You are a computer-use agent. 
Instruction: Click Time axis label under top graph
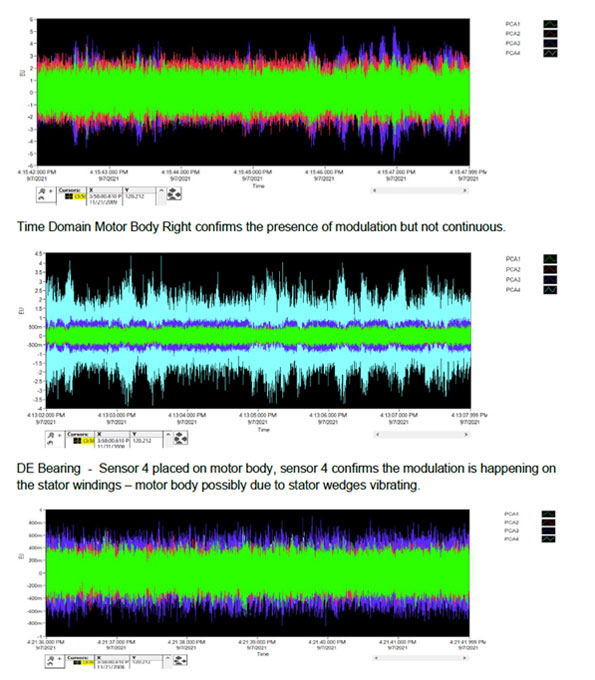coord(258,186)
